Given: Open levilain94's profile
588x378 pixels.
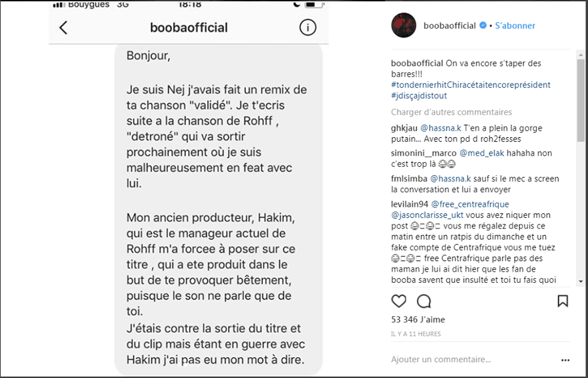Looking at the screenshot, I should click(410, 204).
